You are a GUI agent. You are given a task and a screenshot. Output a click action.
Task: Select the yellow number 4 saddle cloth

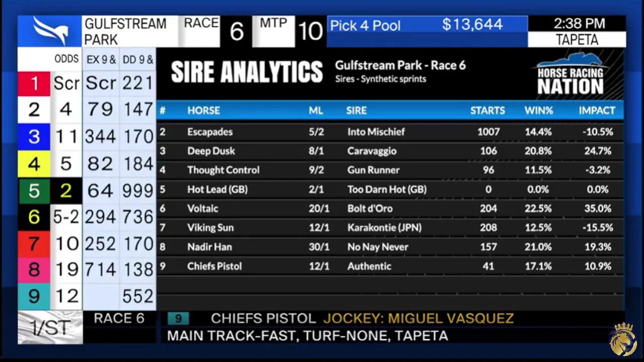pyautogui.click(x=34, y=164)
